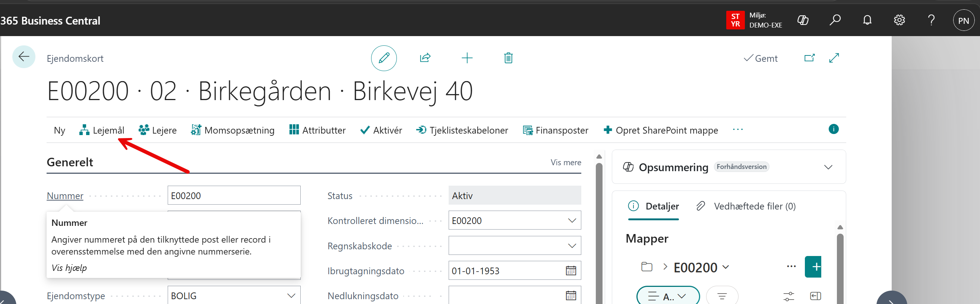980x304 pixels.
Task: Switch to the Detaljer tab
Action: (653, 207)
